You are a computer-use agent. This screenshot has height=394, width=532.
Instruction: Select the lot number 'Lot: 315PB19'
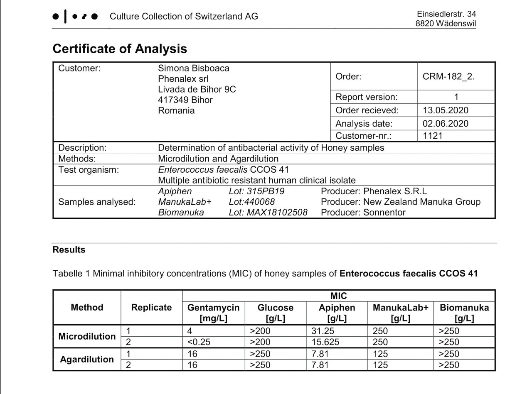click(x=256, y=191)
